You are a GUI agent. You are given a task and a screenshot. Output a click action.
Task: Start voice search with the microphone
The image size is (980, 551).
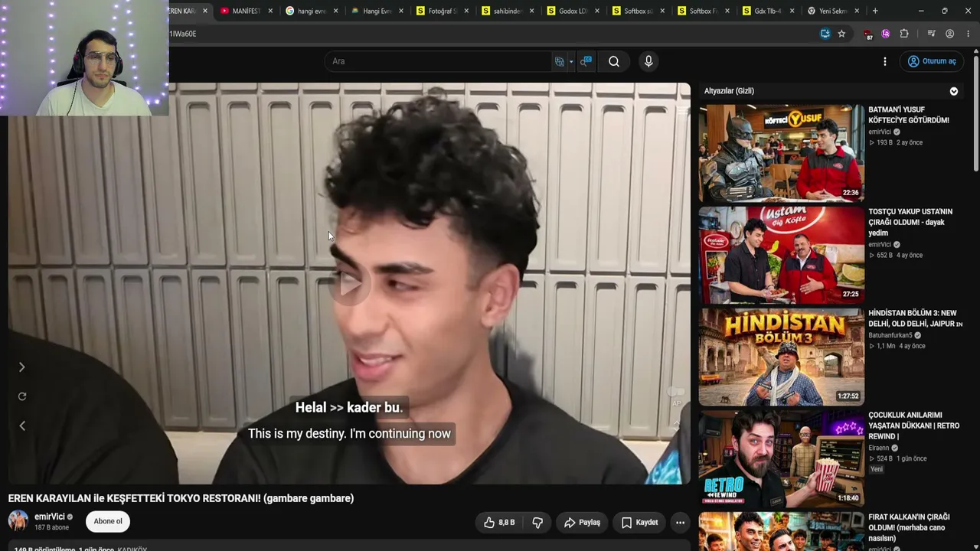pos(648,61)
